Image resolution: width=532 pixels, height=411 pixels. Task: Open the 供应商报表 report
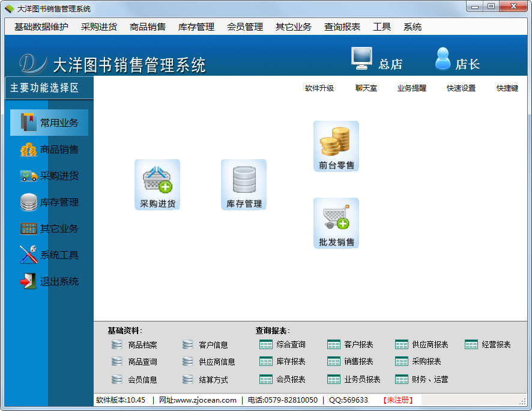coord(422,344)
